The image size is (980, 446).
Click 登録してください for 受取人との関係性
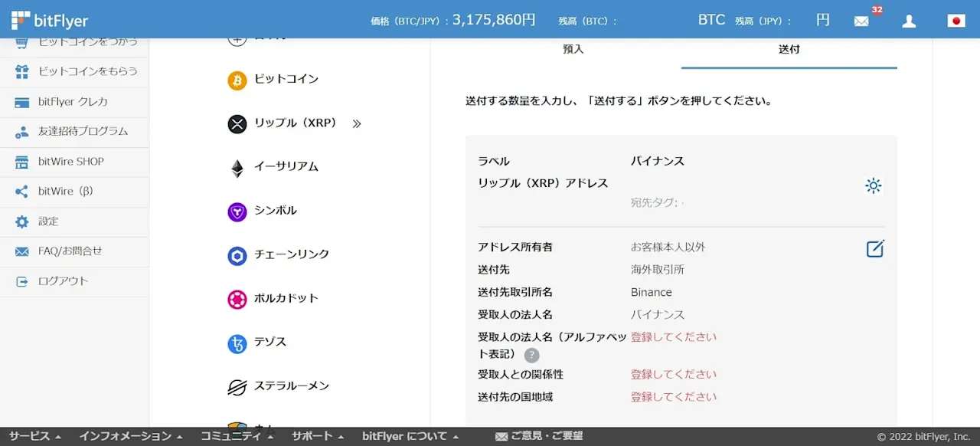pyautogui.click(x=674, y=375)
